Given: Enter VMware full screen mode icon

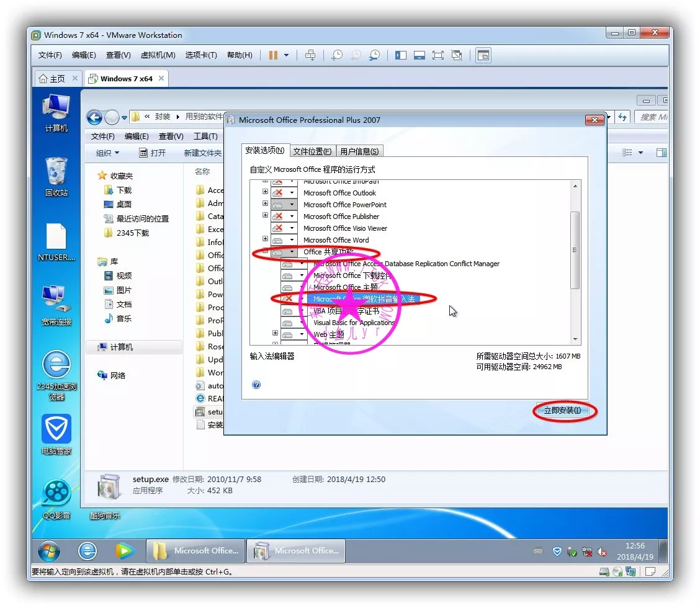Looking at the screenshot, I should click(x=438, y=55).
